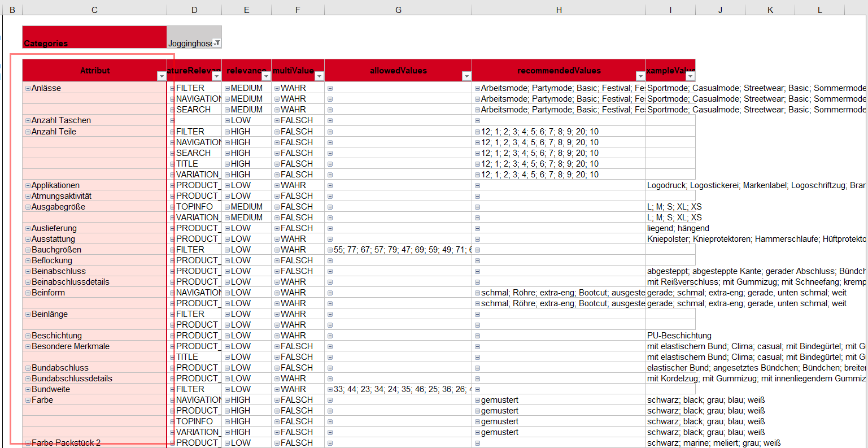Collapse the Beinabschluss row group

pos(28,272)
